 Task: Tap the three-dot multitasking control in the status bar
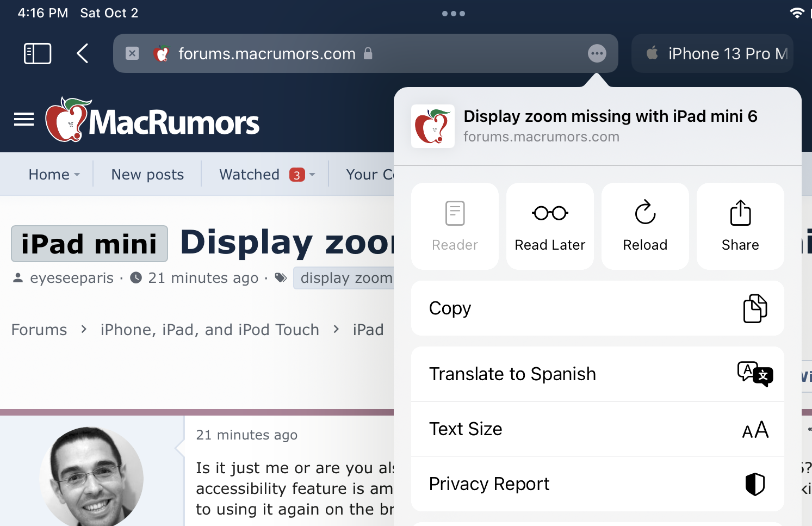click(x=454, y=14)
